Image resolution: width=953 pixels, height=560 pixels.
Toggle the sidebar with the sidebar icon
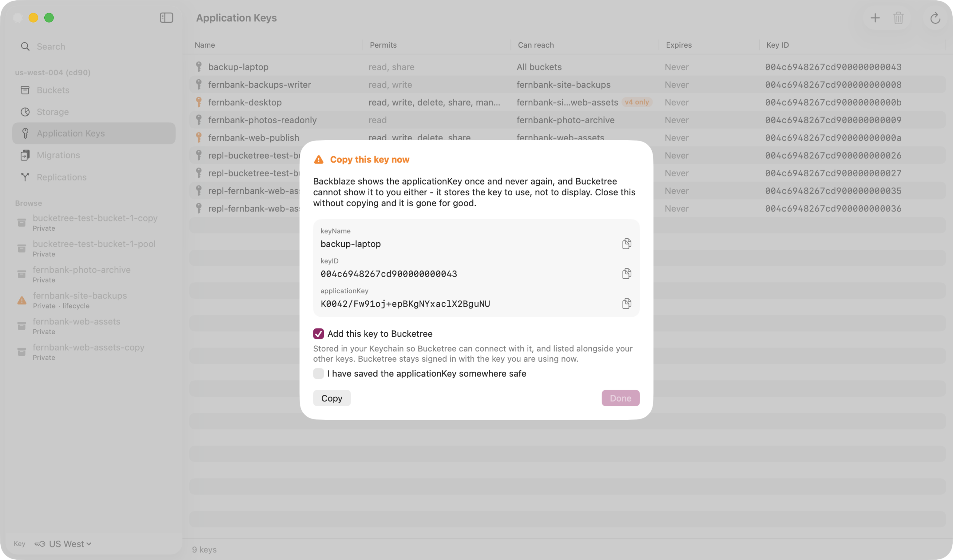[166, 18]
